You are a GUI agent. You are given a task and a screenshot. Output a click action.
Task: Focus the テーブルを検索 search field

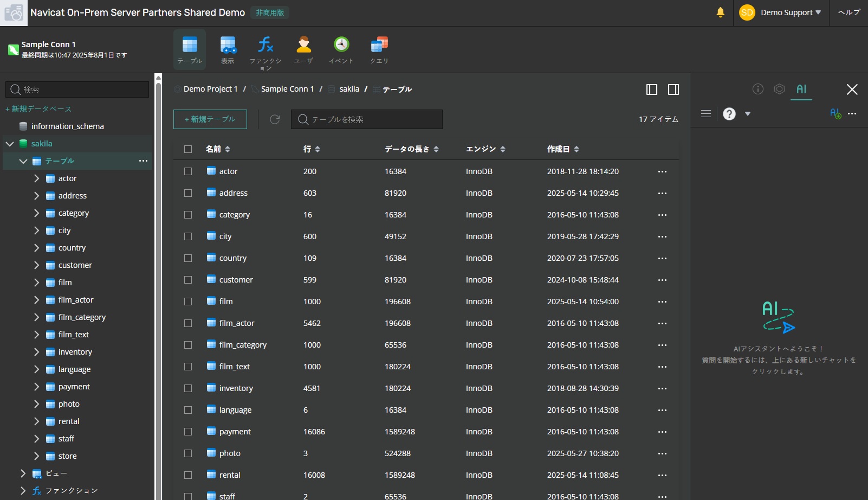click(x=367, y=119)
